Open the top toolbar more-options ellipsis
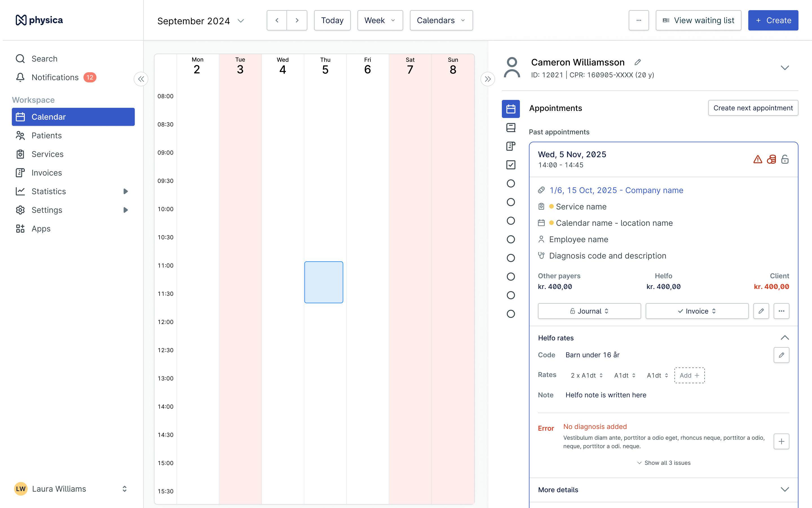This screenshot has height=508, width=812. [x=639, y=20]
